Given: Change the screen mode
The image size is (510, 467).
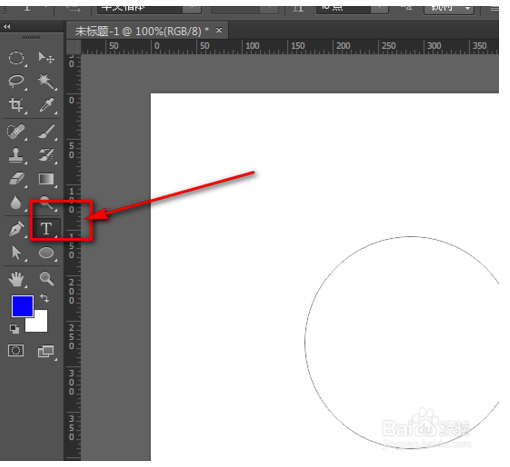Looking at the screenshot, I should (x=46, y=351).
